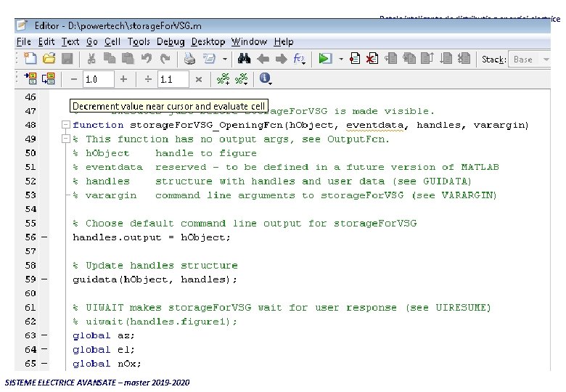The height and width of the screenshot is (392, 566).
Task: Click the Print icon
Action: [189, 59]
